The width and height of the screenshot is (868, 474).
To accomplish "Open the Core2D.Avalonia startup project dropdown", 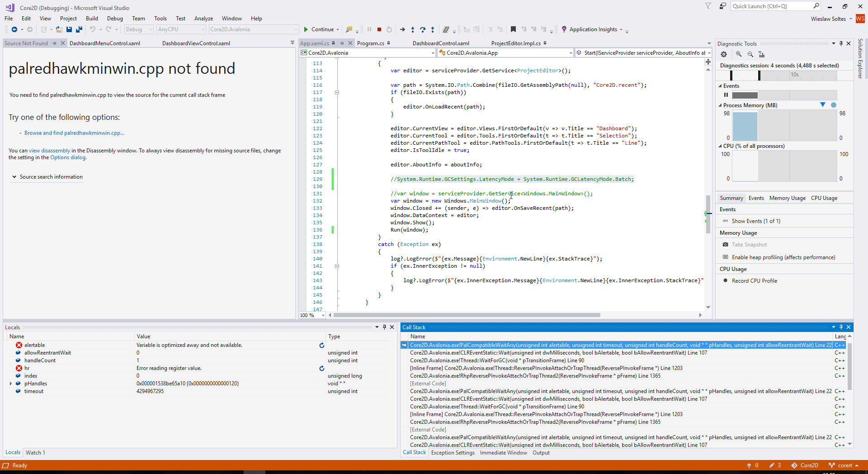I will point(254,29).
